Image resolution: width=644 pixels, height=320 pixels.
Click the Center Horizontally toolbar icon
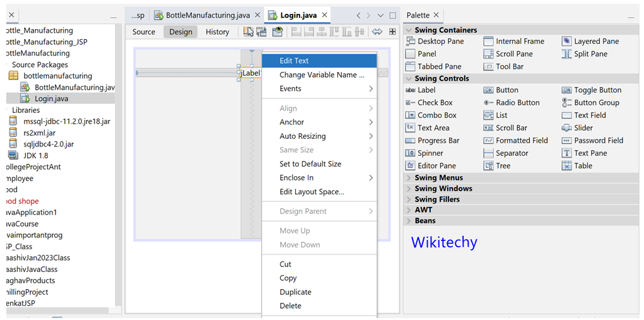coord(322,32)
